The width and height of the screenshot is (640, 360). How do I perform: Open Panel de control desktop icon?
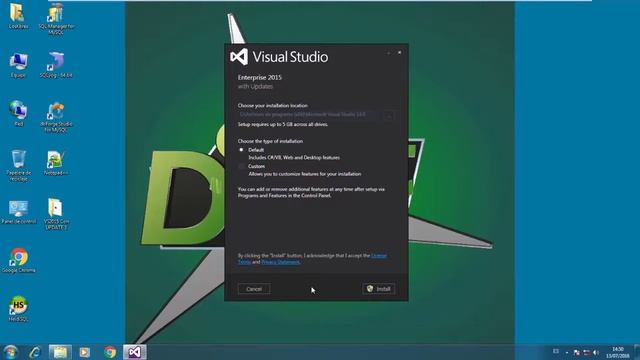pos(18,212)
